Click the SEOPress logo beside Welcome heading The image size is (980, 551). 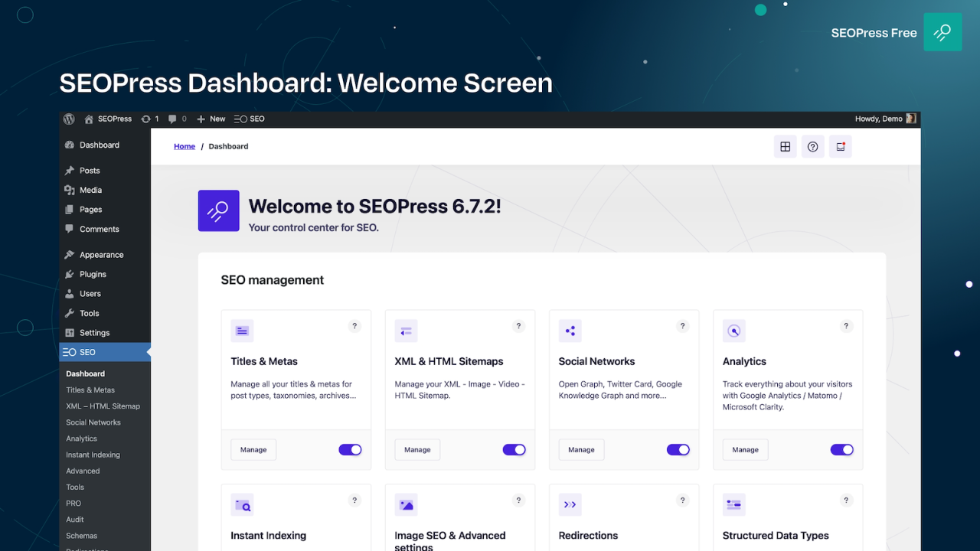pyautogui.click(x=219, y=210)
